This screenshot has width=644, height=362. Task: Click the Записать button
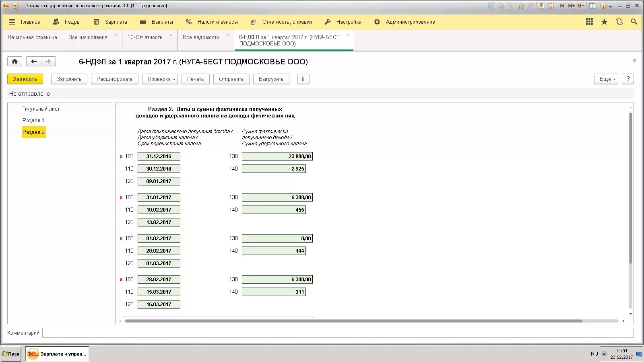coord(25,79)
